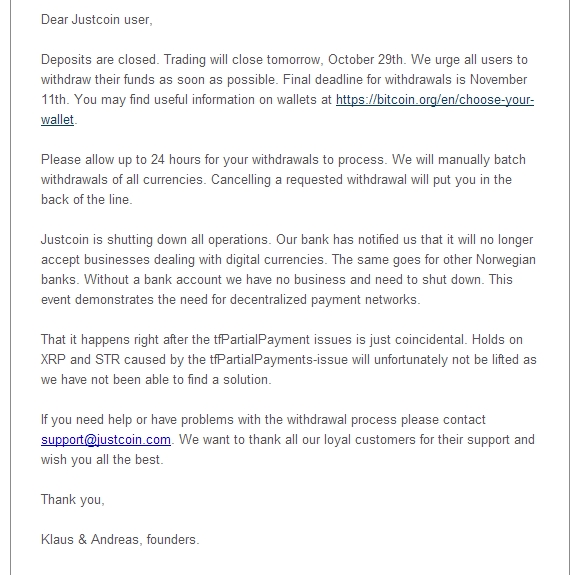Click the first 'tfPartialPayment' term
The width and height of the screenshot is (582, 575).
pyautogui.click(x=261, y=340)
